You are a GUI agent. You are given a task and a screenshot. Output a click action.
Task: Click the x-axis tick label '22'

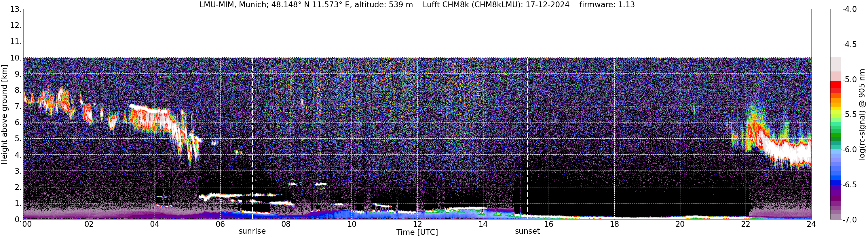point(746,224)
